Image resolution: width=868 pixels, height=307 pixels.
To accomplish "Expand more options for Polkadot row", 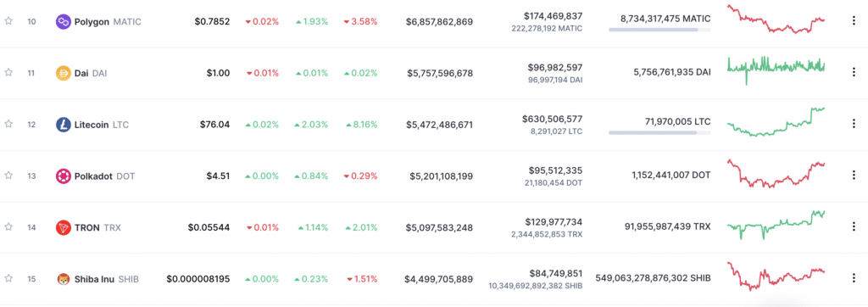I will click(853, 175).
